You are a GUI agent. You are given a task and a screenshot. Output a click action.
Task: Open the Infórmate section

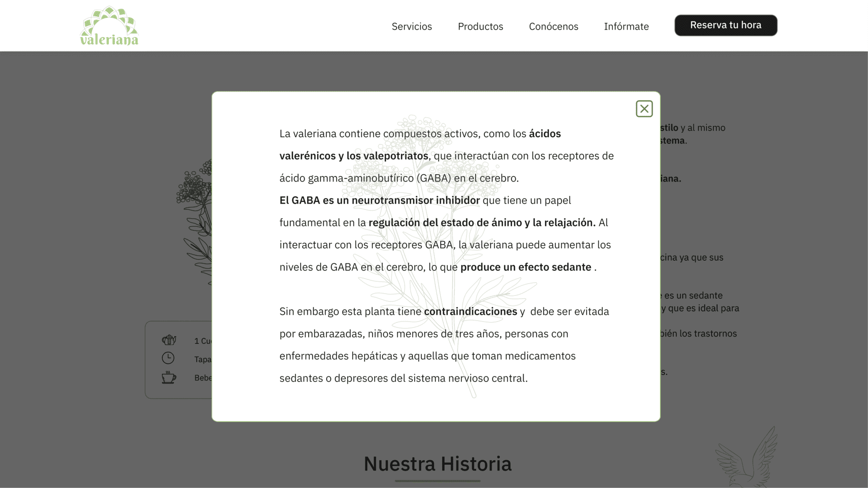tap(626, 27)
